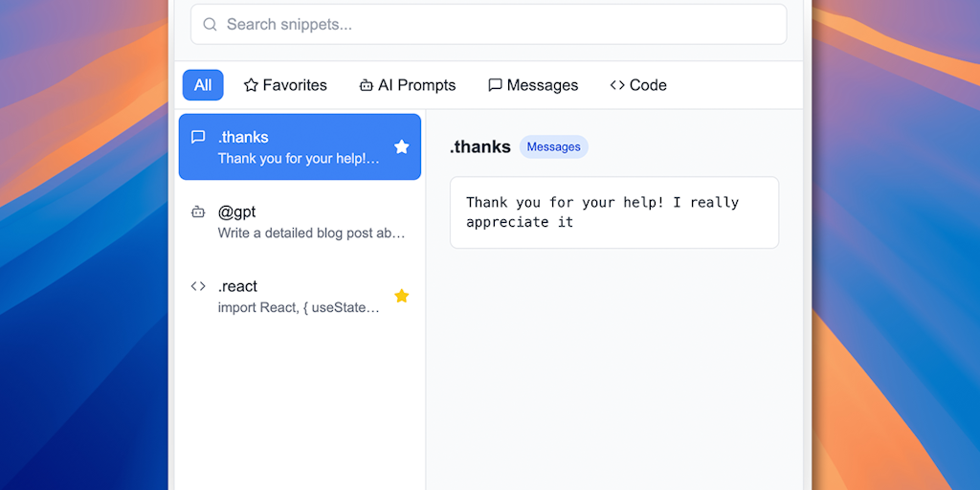Toggle favorite star on .react snippet
Screen dimensions: 980x490
click(402, 296)
